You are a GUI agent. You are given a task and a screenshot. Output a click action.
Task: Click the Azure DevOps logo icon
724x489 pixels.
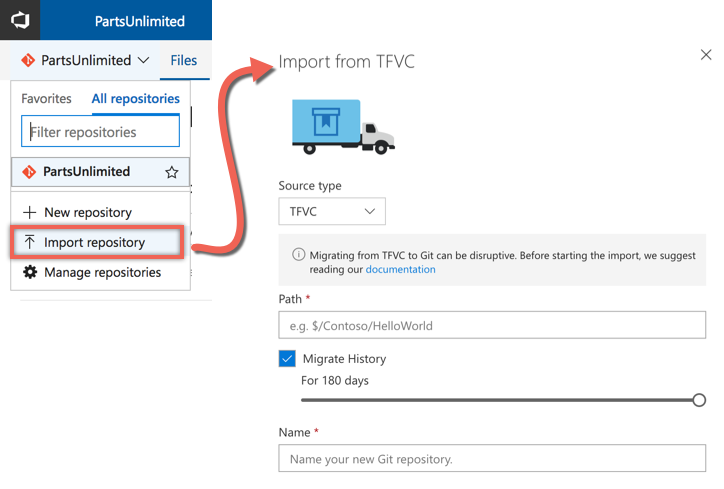pos(20,20)
